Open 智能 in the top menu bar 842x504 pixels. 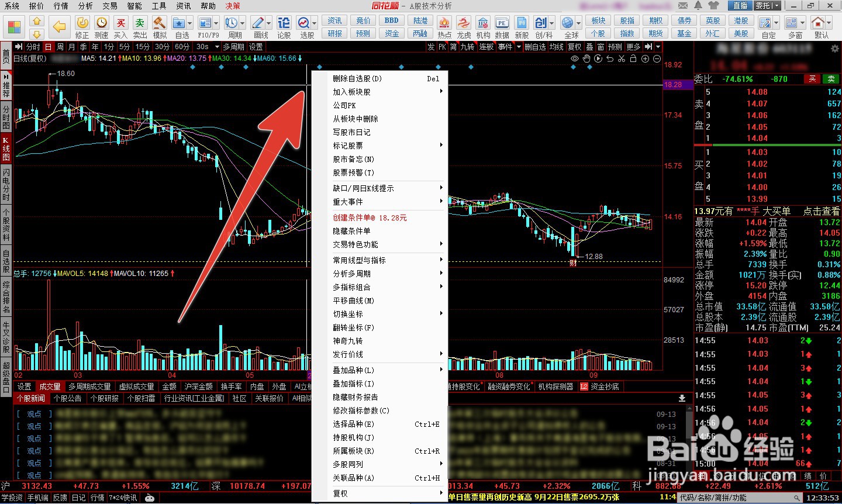click(134, 6)
